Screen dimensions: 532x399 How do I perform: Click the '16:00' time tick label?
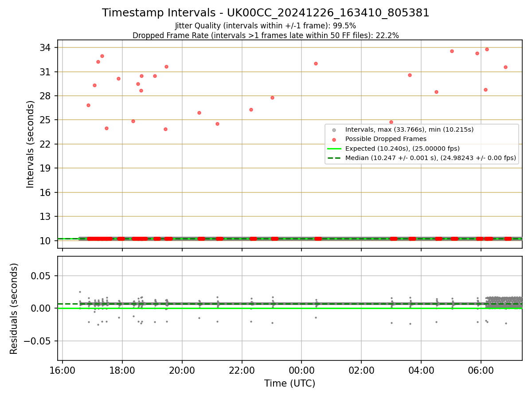point(63,370)
